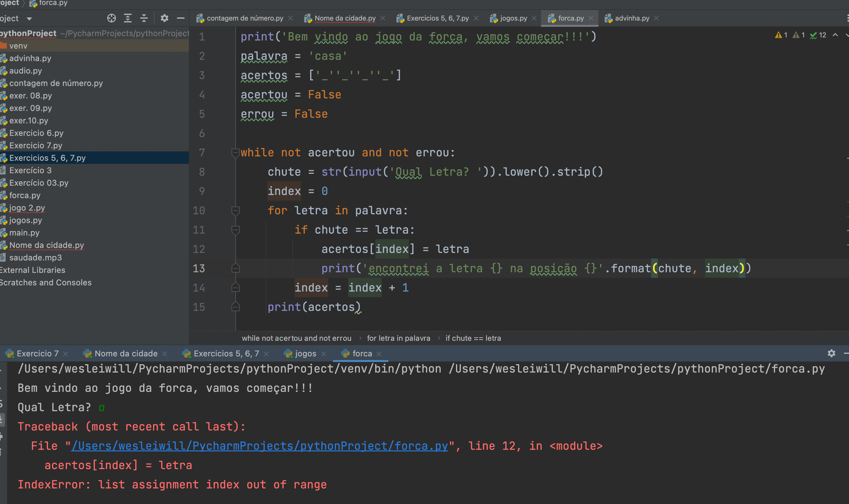
Task: Close the advinha.py editor tab
Action: [x=656, y=18]
